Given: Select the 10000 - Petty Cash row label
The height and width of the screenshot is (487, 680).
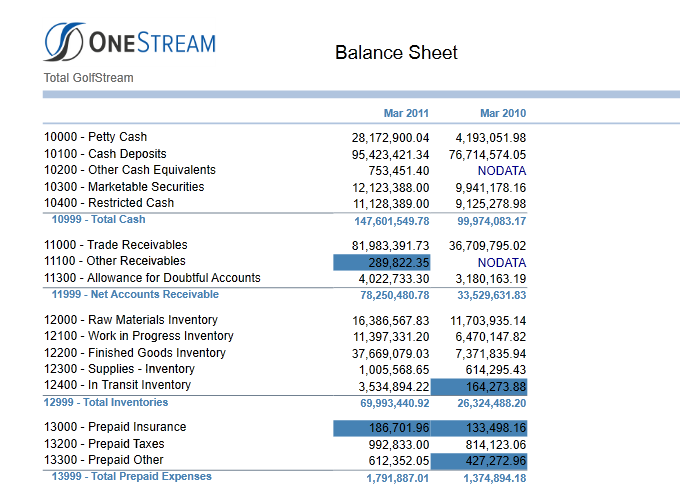Looking at the screenshot, I should coord(95,137).
